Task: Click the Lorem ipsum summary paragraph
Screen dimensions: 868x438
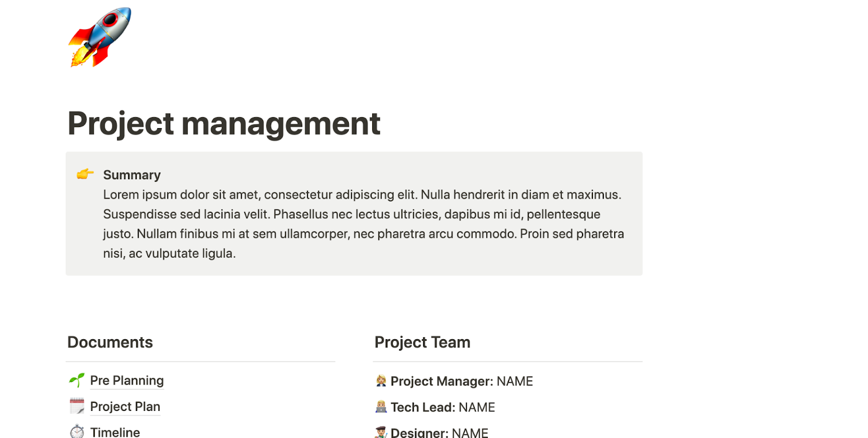Action: 362,224
